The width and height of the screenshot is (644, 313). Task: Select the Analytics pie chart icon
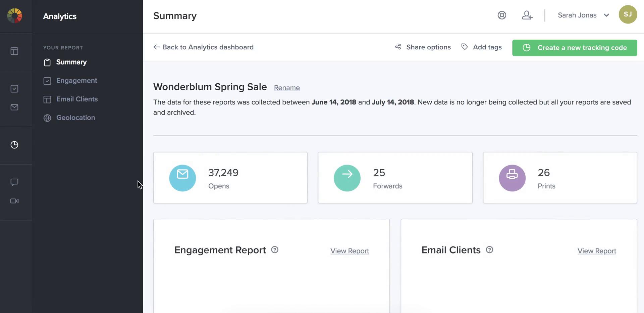coord(14,145)
